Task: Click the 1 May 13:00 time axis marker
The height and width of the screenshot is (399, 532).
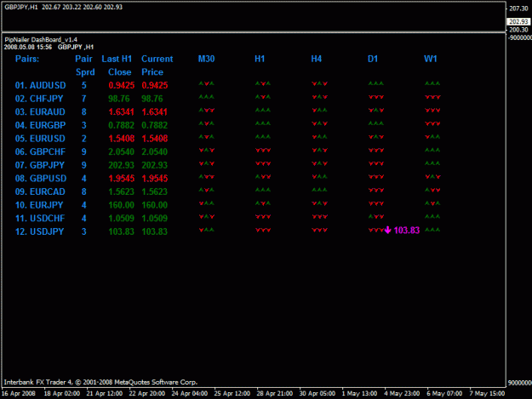Action: point(359,393)
